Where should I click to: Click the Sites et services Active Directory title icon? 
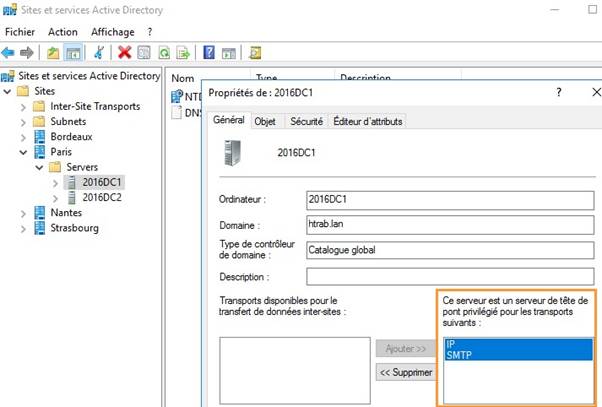click(x=9, y=9)
